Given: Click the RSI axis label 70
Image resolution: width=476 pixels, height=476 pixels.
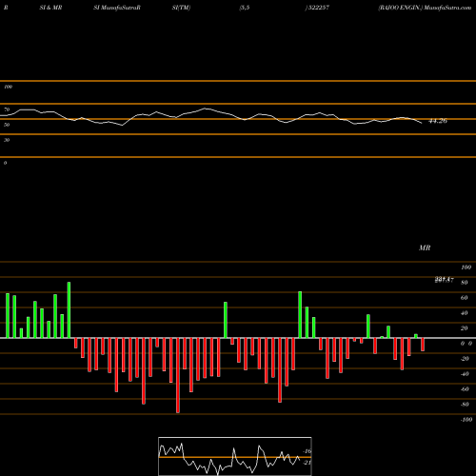Looking at the screenshot, I should 7,109.
